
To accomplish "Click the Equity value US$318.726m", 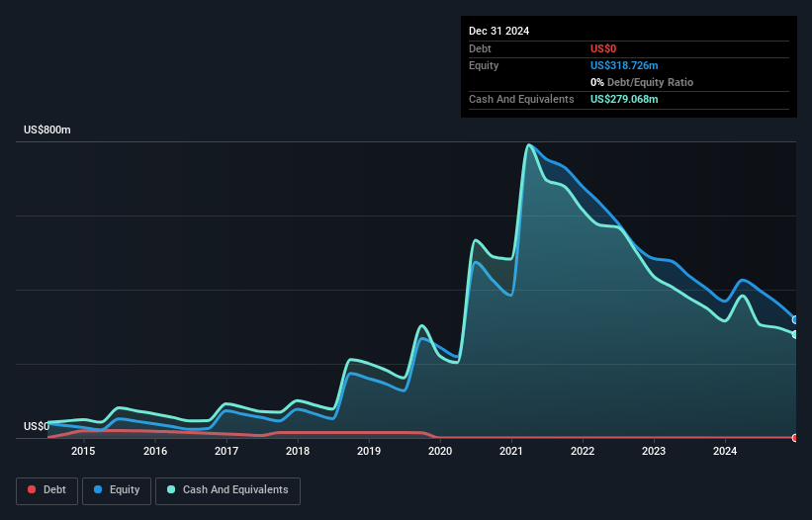I will coord(624,65).
